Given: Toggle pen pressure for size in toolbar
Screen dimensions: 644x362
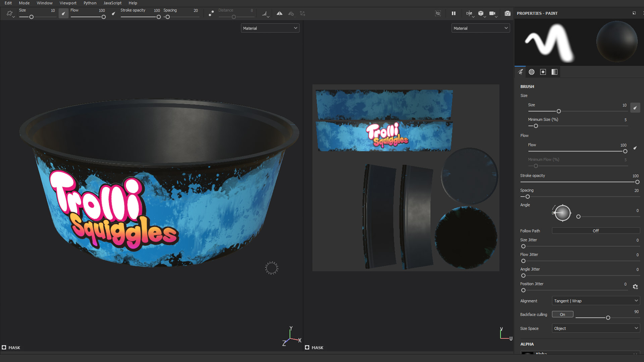Looking at the screenshot, I should pos(63,13).
